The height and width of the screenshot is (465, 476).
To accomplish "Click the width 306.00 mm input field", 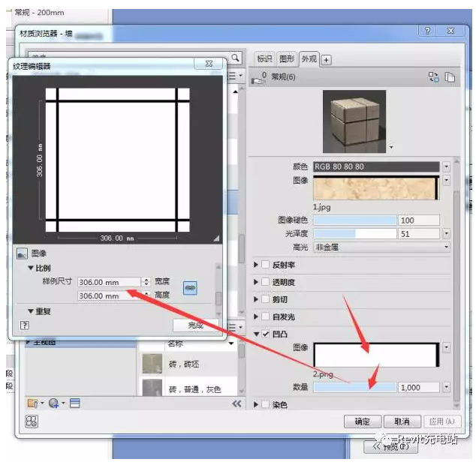I will [x=110, y=282].
